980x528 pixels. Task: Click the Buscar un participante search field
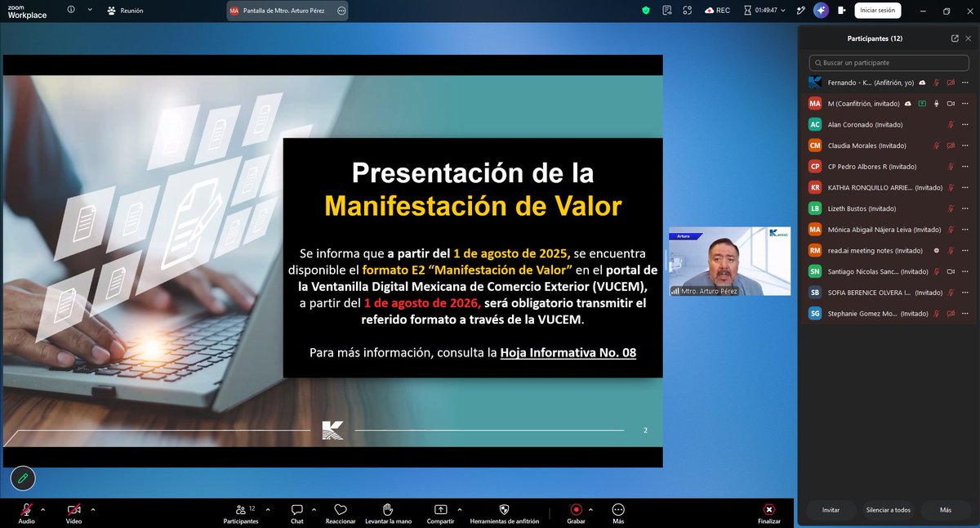pyautogui.click(x=889, y=62)
